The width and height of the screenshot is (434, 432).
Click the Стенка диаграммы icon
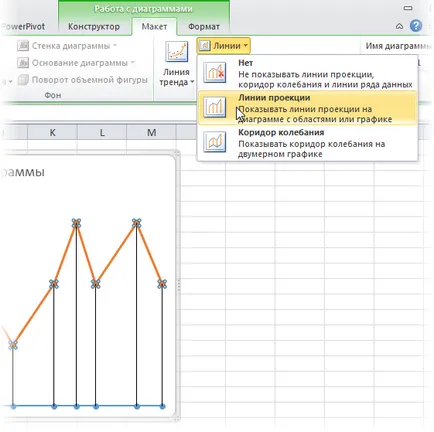(x=23, y=46)
